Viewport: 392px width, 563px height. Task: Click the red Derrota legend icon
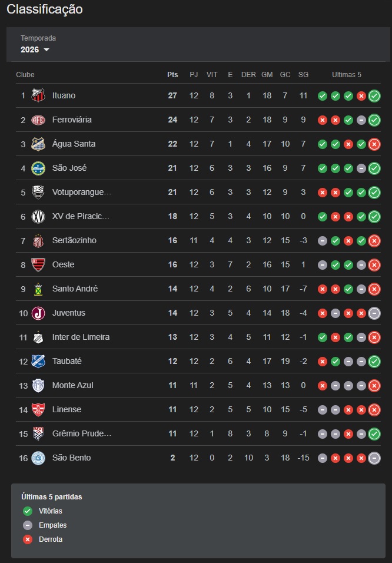pyautogui.click(x=28, y=539)
